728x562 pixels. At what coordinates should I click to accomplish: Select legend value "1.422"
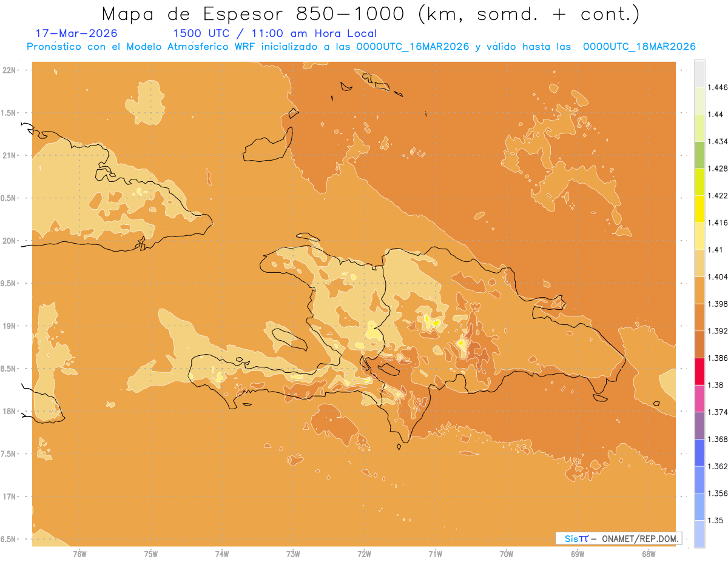pyautogui.click(x=718, y=195)
